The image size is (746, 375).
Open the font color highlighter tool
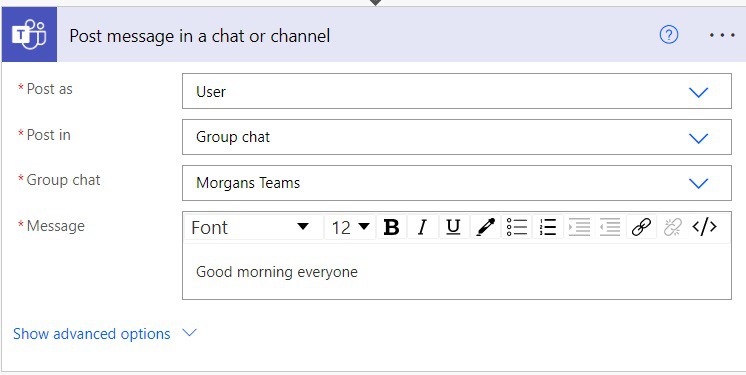[x=485, y=227]
